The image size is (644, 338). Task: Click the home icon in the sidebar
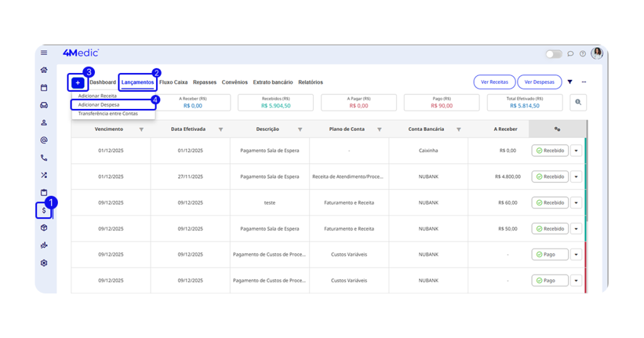[44, 70]
